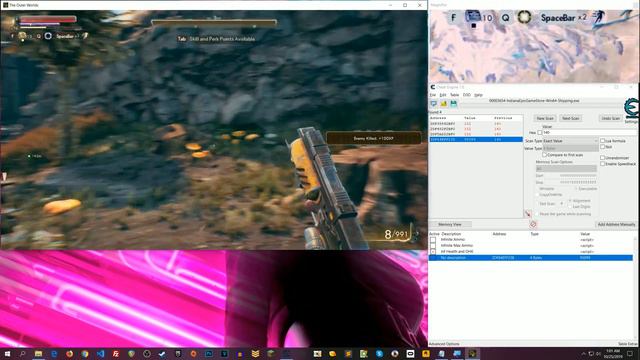Screen dimensions: 640x360
Task: Click New Scan button
Action: coord(545,118)
